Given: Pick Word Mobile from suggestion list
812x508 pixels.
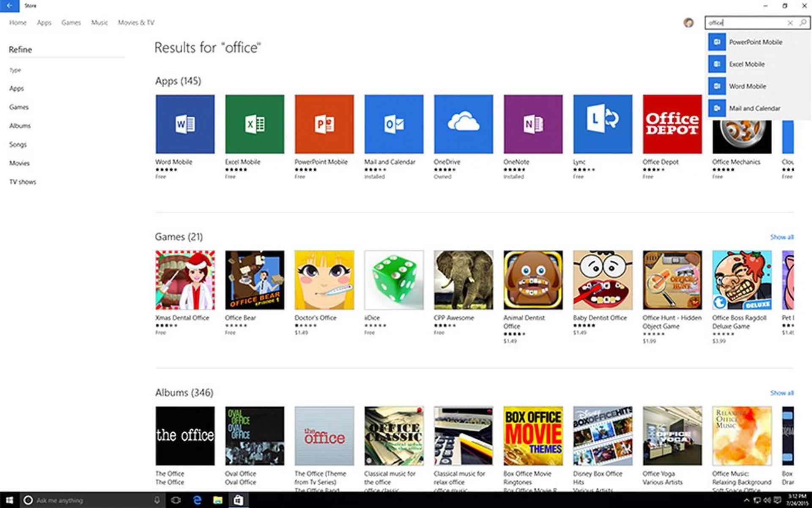Looking at the screenshot, I should (x=747, y=86).
